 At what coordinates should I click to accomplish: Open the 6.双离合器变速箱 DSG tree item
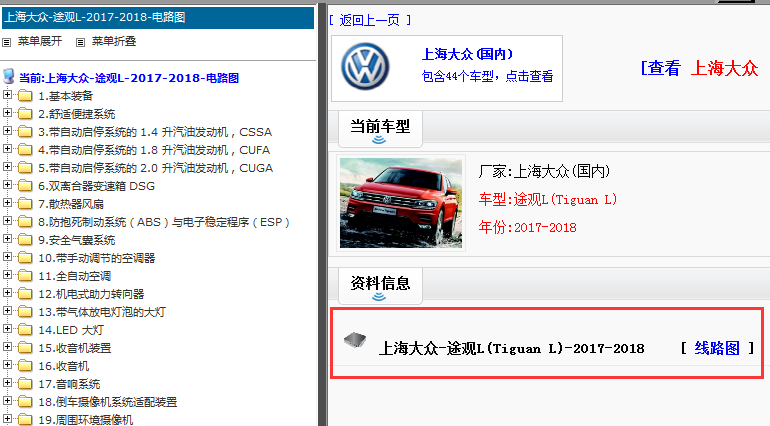(x=97, y=186)
